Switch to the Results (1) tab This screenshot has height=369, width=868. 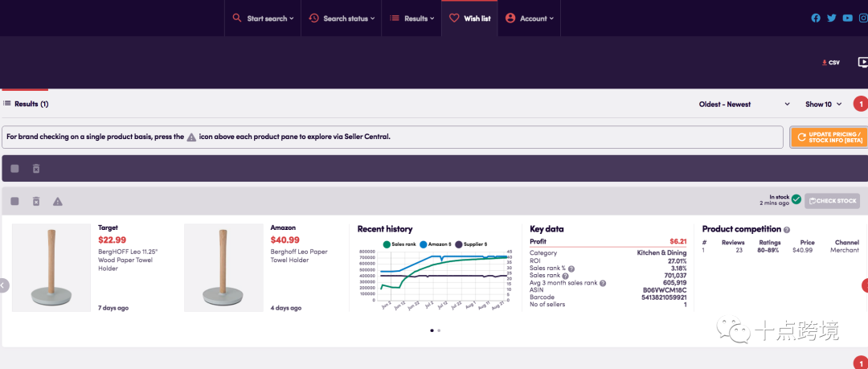[26, 104]
